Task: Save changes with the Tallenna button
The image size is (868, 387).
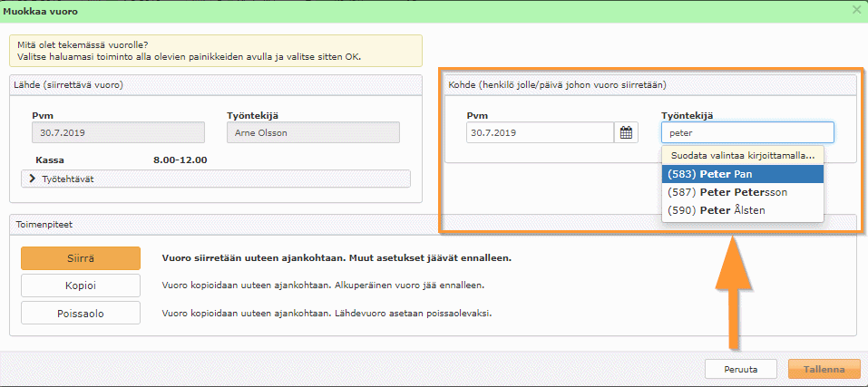Action: click(824, 369)
